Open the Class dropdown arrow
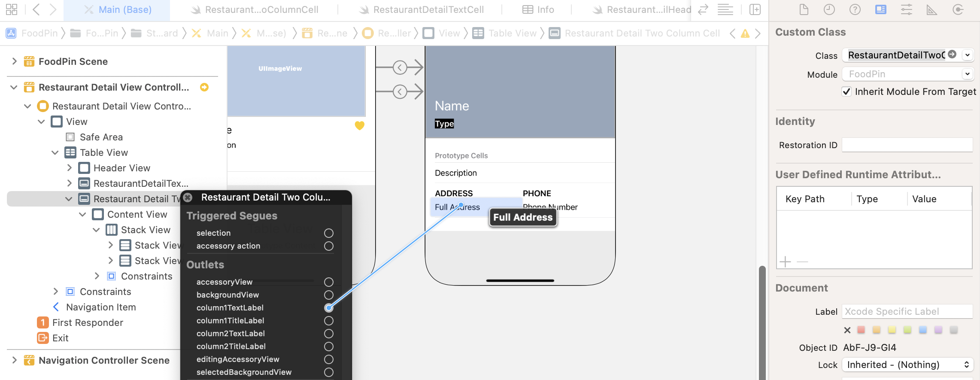 tap(968, 55)
